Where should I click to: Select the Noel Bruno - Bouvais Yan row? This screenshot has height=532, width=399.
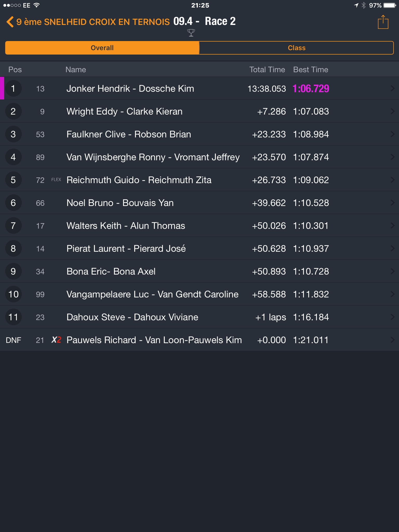pyautogui.click(x=199, y=203)
